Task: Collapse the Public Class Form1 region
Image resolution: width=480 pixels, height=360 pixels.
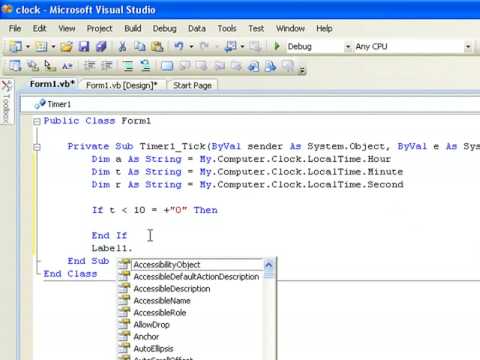Action: click(37, 122)
